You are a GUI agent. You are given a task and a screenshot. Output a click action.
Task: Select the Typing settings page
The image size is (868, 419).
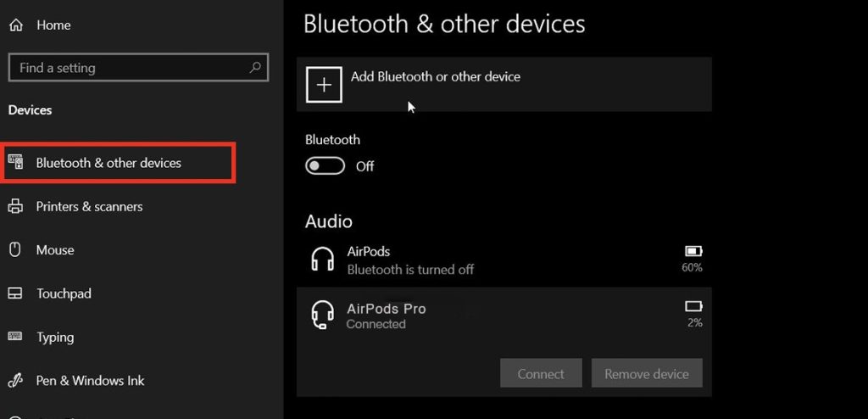(x=55, y=337)
